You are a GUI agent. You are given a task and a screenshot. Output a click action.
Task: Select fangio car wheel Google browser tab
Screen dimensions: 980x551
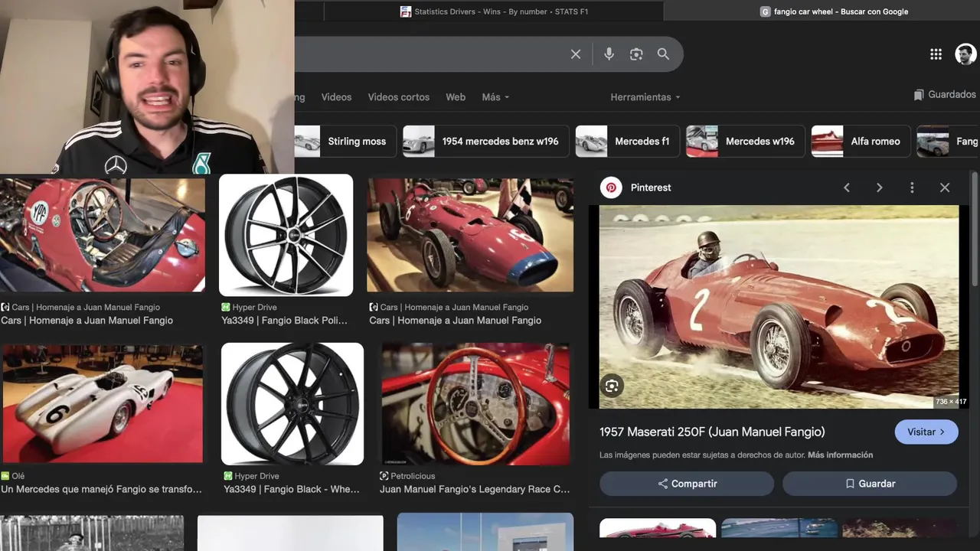(x=833, y=11)
